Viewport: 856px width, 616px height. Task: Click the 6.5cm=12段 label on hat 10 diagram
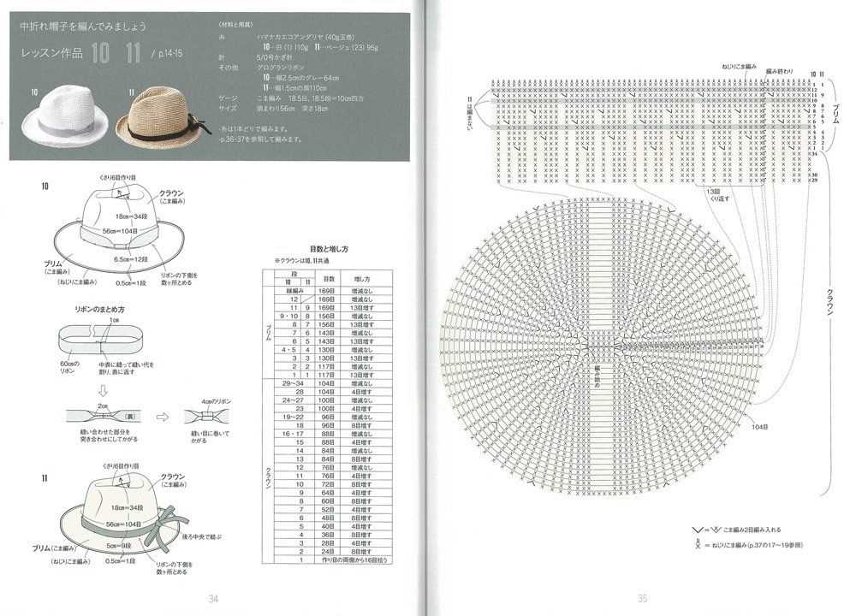tap(130, 259)
